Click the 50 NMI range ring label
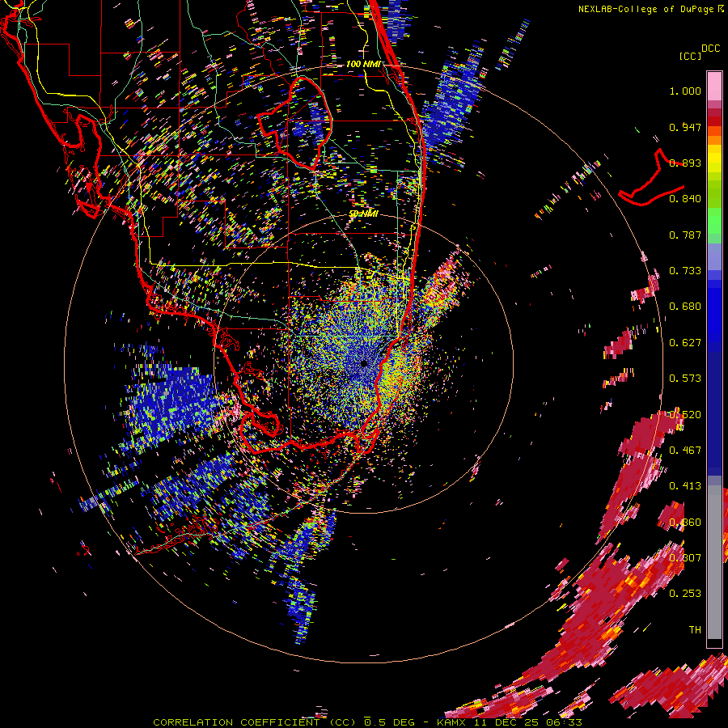728x728 pixels. [x=363, y=214]
